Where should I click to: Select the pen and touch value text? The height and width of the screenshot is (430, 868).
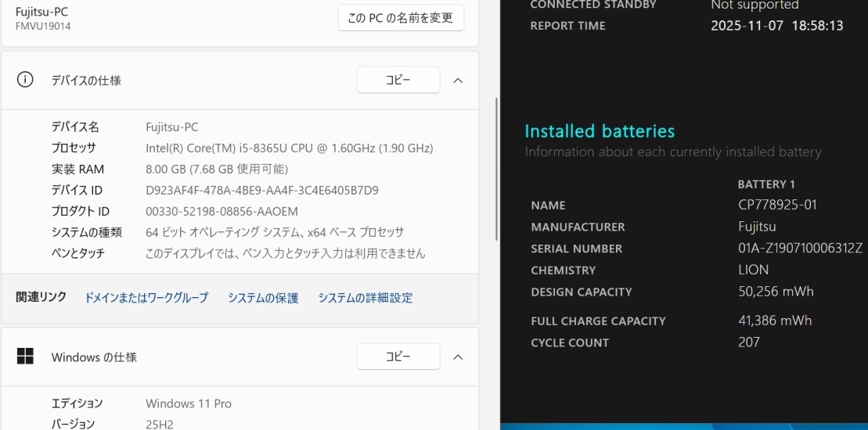[x=285, y=253]
